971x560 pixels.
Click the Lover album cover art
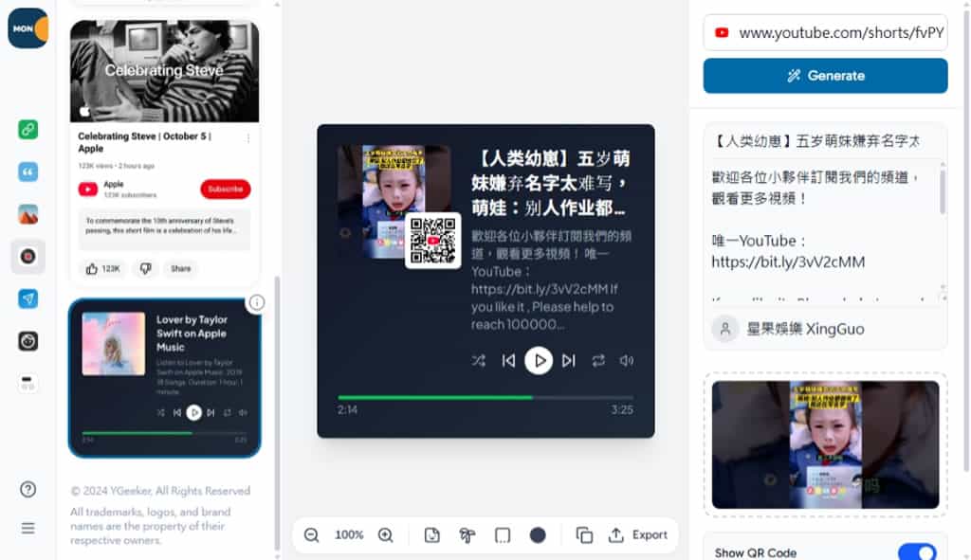click(114, 343)
